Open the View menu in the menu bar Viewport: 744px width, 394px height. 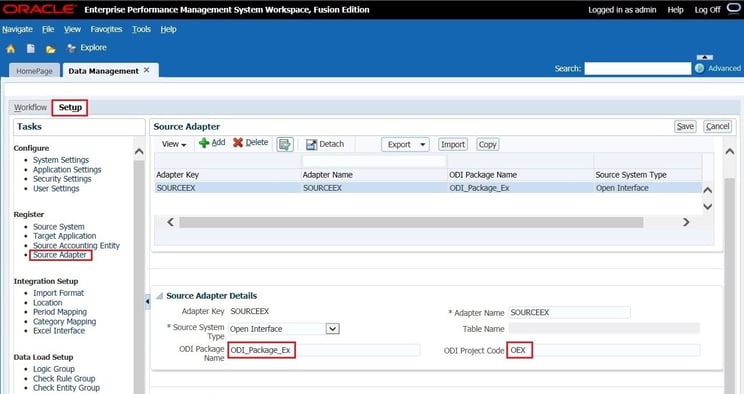point(72,29)
